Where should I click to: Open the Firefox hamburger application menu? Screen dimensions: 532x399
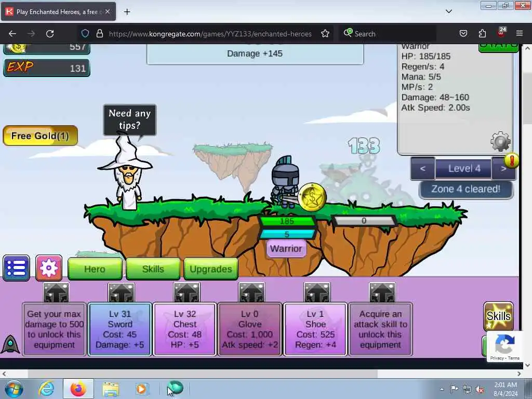click(x=520, y=34)
